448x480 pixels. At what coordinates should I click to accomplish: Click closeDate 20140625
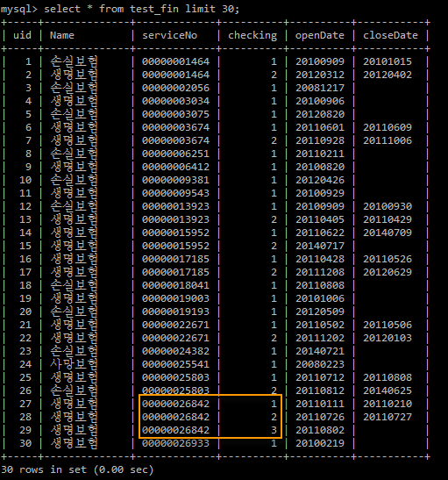coord(388,390)
